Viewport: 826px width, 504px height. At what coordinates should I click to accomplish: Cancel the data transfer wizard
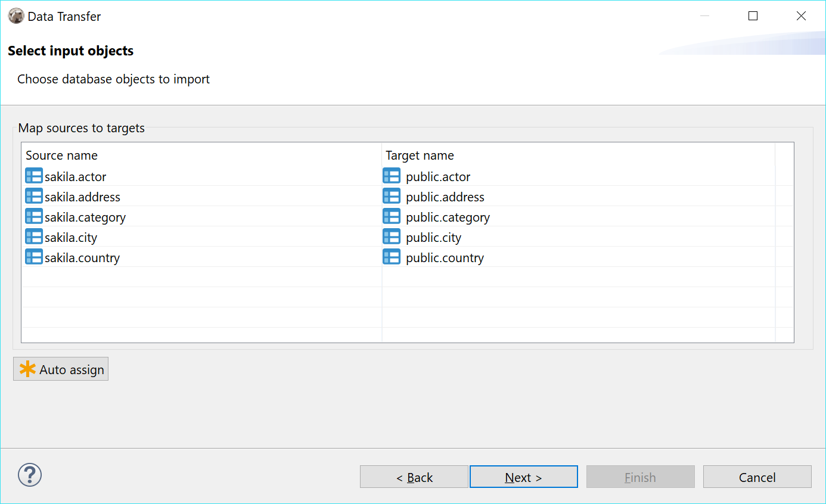pos(757,477)
